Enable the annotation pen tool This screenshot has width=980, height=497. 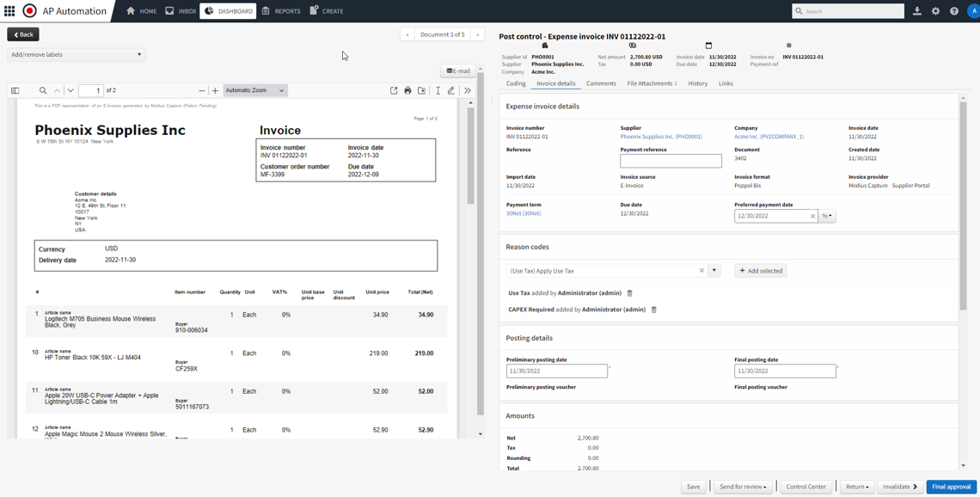pos(451,90)
